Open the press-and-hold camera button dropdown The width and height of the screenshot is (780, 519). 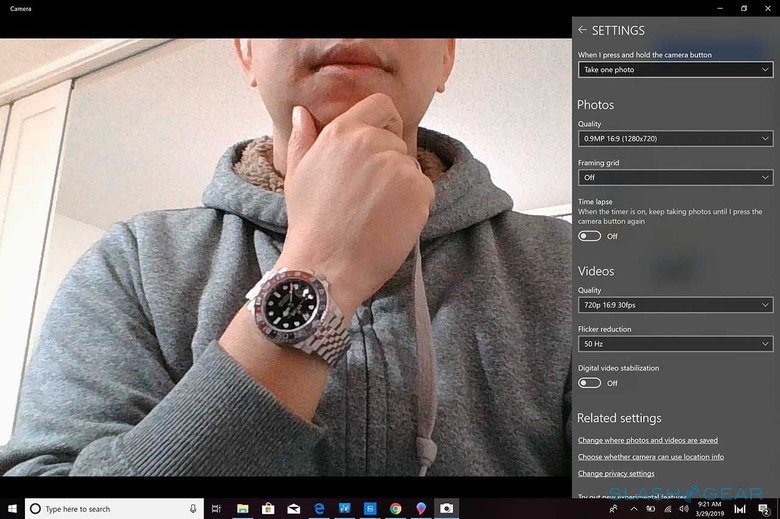tap(675, 70)
